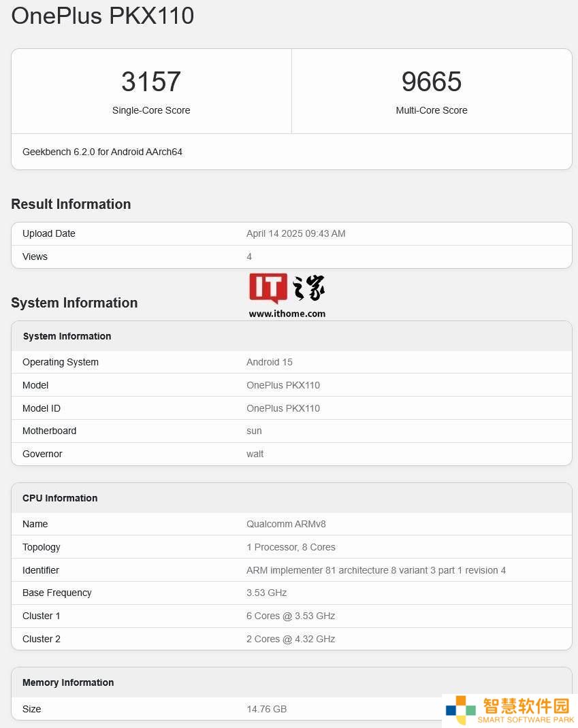This screenshot has height=728, width=578.
Task: Click the memory Size label
Action: 31,709
